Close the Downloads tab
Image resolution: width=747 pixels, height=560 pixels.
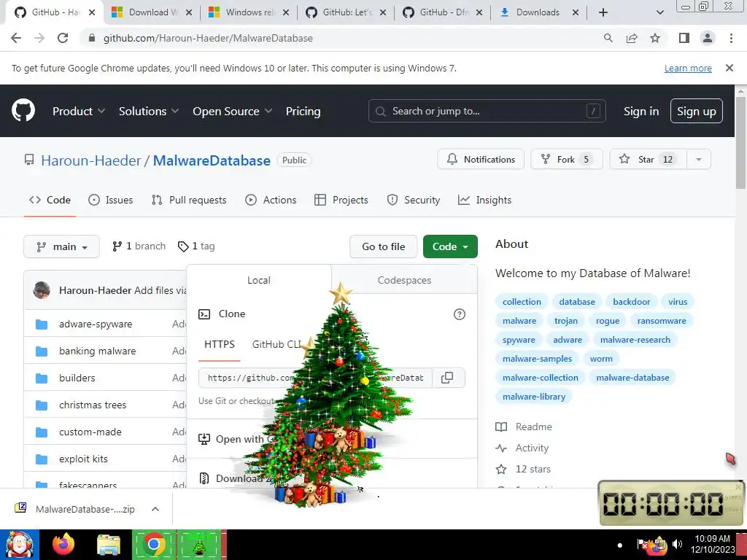[x=576, y=12]
